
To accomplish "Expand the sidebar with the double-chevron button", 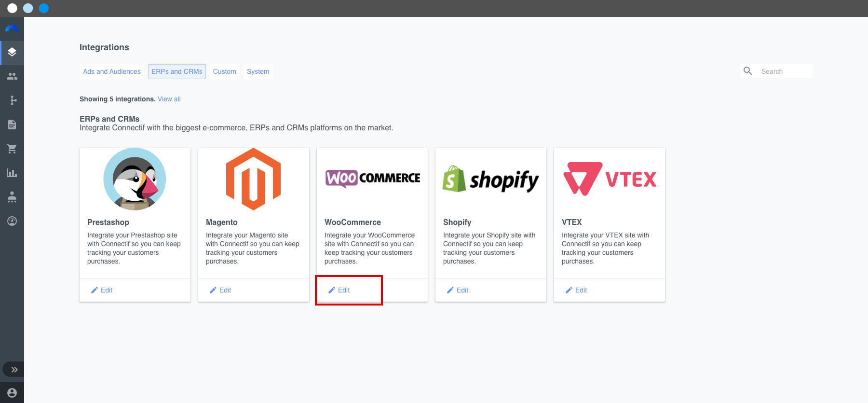I will [x=14, y=370].
